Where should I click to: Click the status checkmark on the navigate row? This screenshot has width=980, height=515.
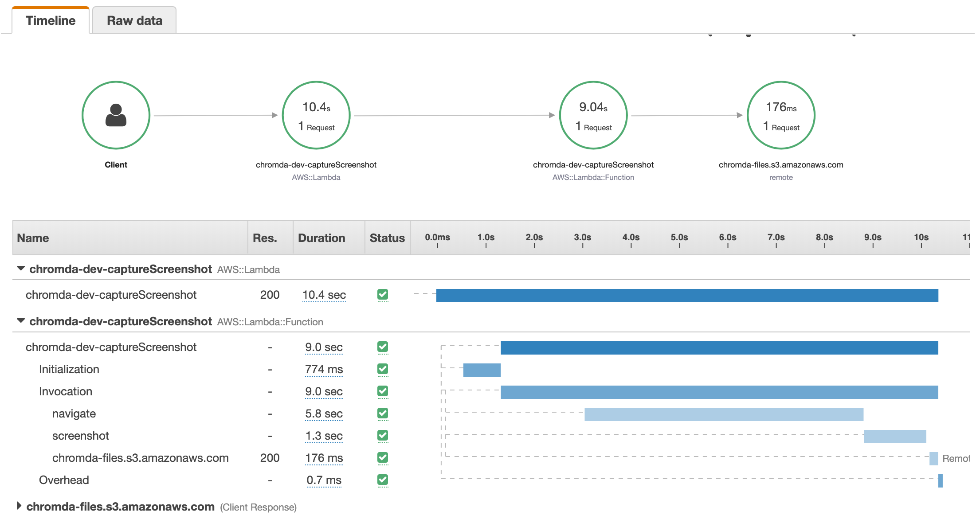(x=383, y=413)
